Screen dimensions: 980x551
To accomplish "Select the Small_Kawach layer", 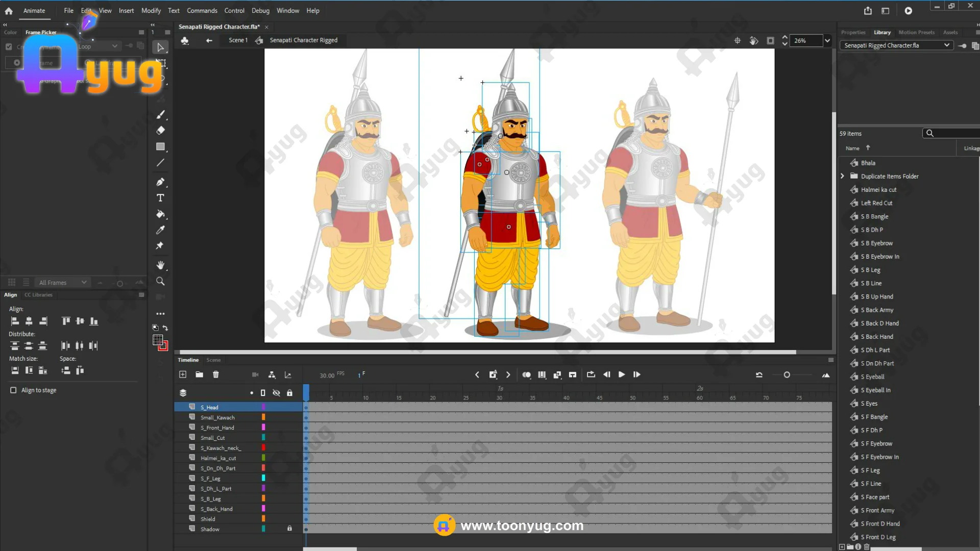I will point(217,417).
